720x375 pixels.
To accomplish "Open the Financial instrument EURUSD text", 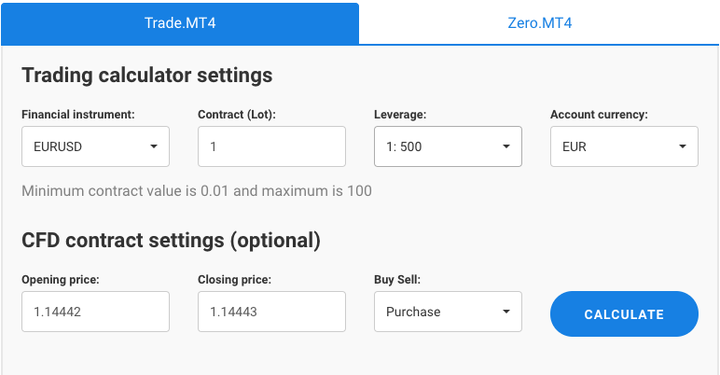I will 58,147.
